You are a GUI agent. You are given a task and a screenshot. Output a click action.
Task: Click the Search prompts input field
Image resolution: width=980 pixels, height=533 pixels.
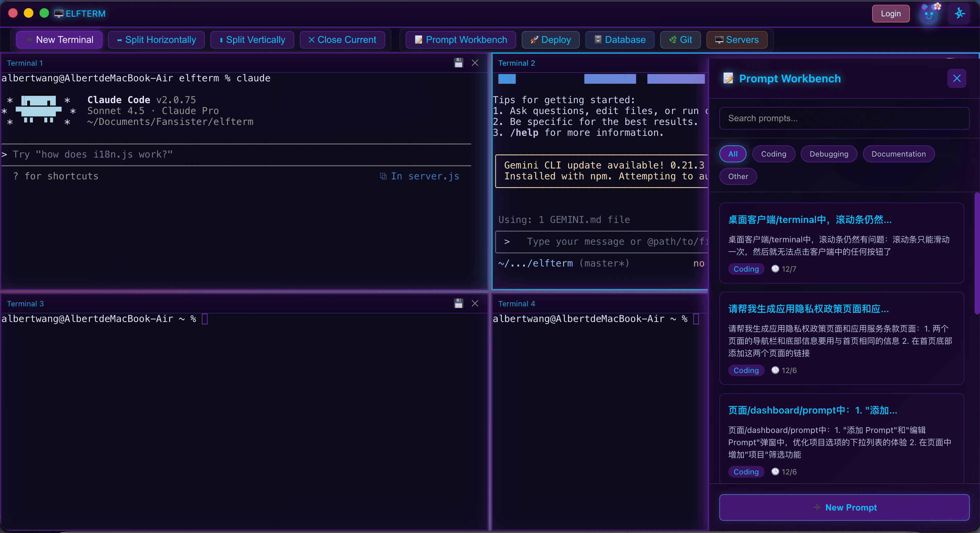click(844, 118)
